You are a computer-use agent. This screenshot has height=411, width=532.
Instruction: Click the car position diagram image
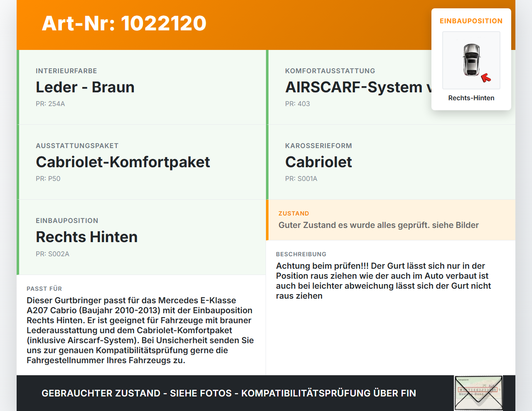(471, 60)
